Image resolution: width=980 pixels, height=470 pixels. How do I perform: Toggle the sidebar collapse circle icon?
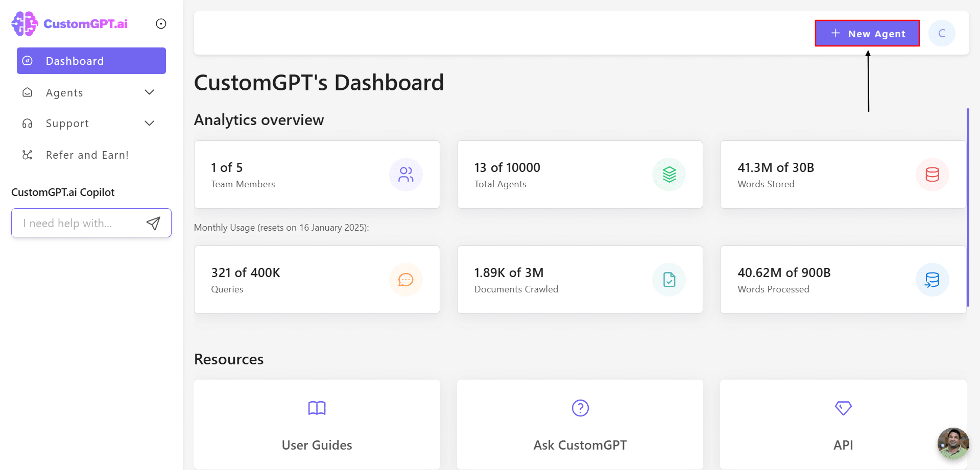161,24
